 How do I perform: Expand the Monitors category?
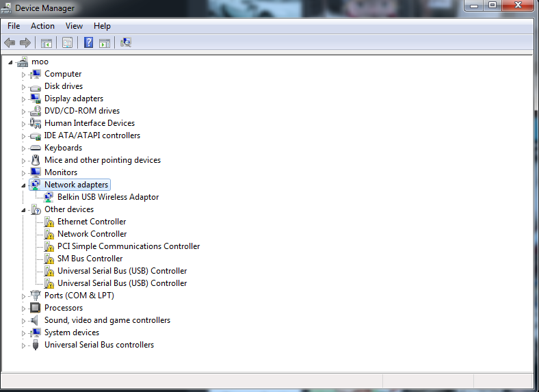(23, 173)
